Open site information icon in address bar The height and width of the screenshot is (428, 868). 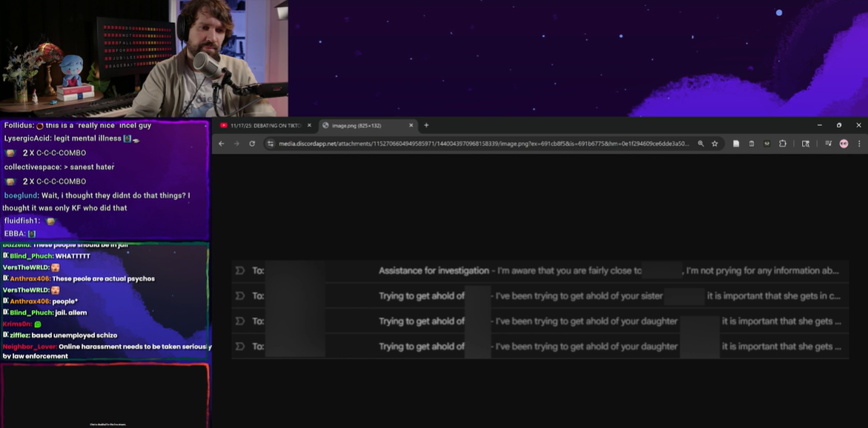point(270,144)
